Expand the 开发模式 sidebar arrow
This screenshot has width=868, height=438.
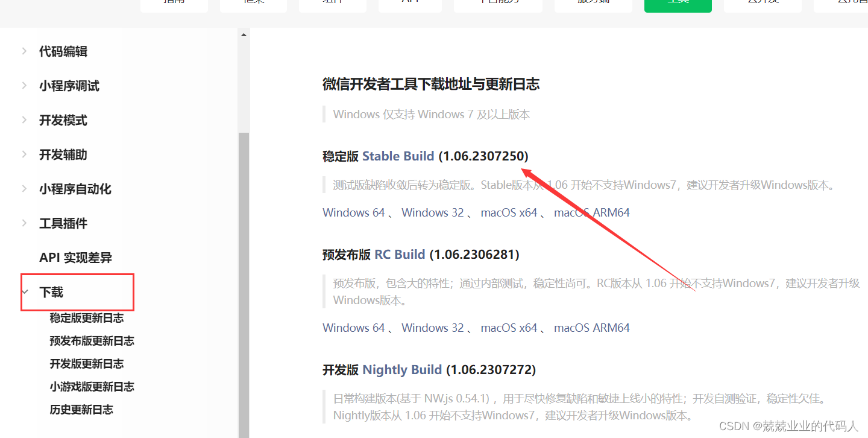24,120
